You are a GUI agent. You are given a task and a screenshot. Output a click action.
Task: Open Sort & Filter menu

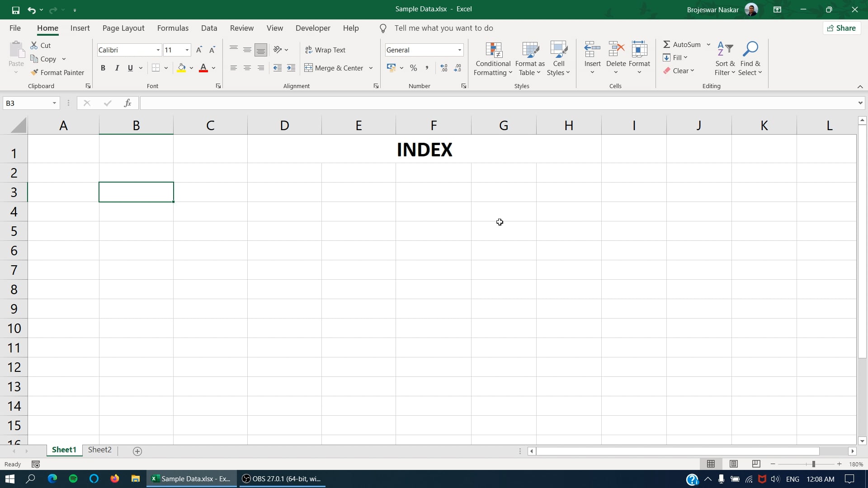pyautogui.click(x=725, y=59)
